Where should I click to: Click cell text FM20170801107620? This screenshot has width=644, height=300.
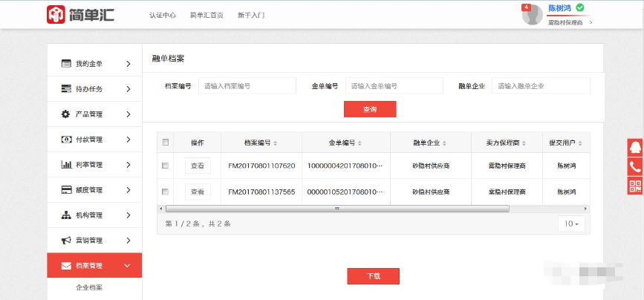pyautogui.click(x=261, y=166)
